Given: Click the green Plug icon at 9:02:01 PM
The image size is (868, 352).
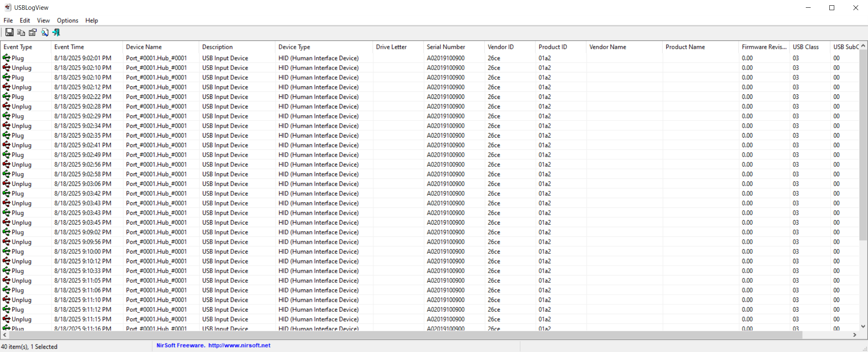Looking at the screenshot, I should [7, 58].
